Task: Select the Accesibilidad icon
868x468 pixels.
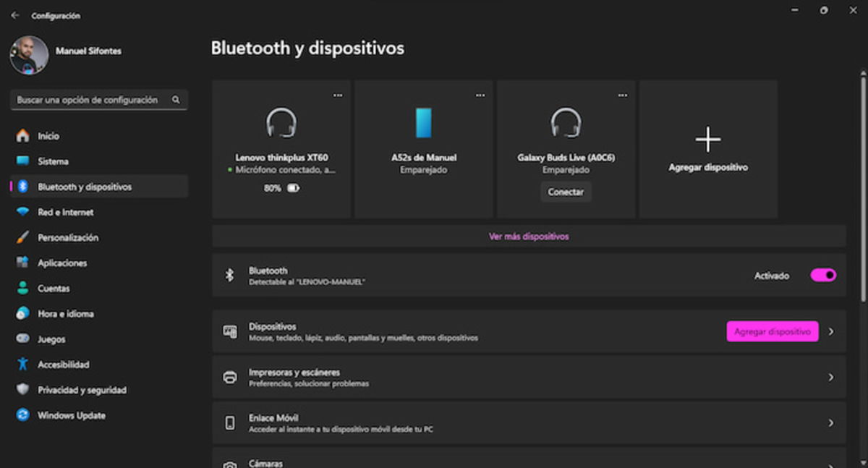Action: [x=22, y=364]
